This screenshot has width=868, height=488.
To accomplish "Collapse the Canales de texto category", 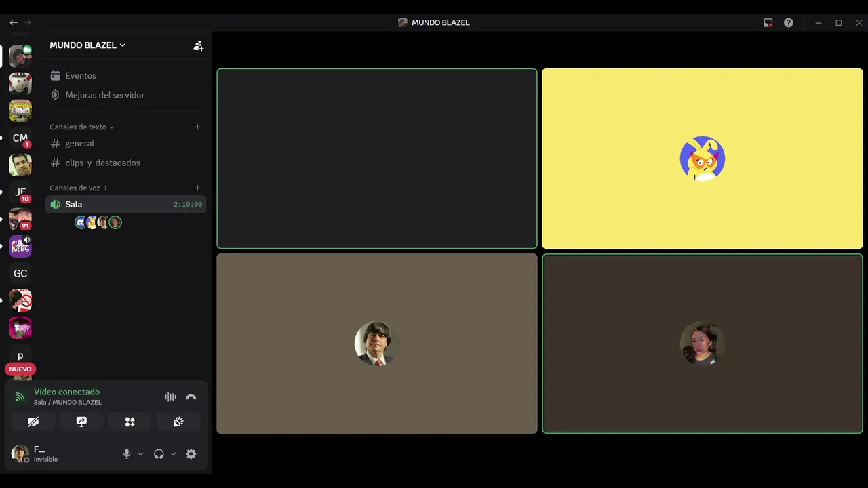I will point(82,127).
